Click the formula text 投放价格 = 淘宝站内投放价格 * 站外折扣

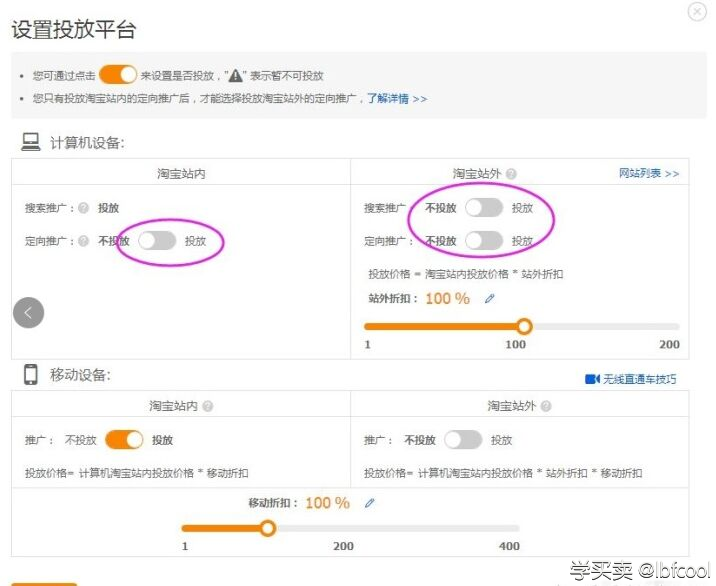point(465,274)
